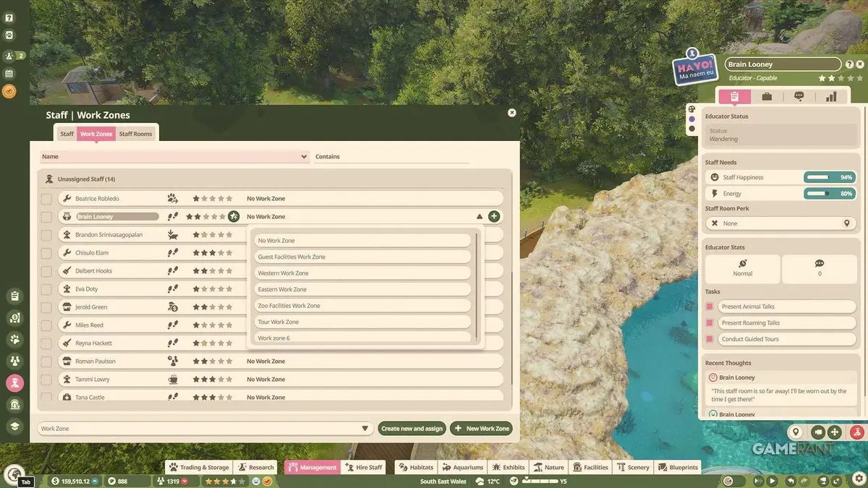Click the undo arrow in bottom bar
The height and width of the screenshot is (488, 868).
[x=791, y=481]
